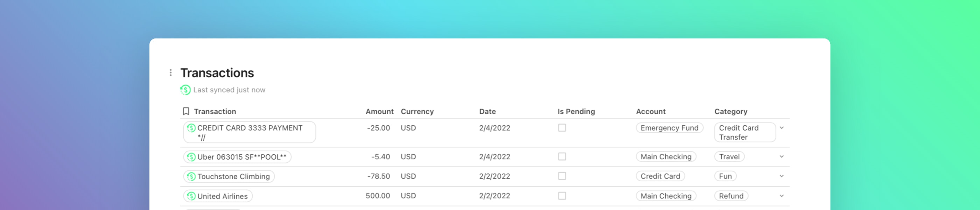Check Is Pending for Touchstone Climbing

(562, 176)
